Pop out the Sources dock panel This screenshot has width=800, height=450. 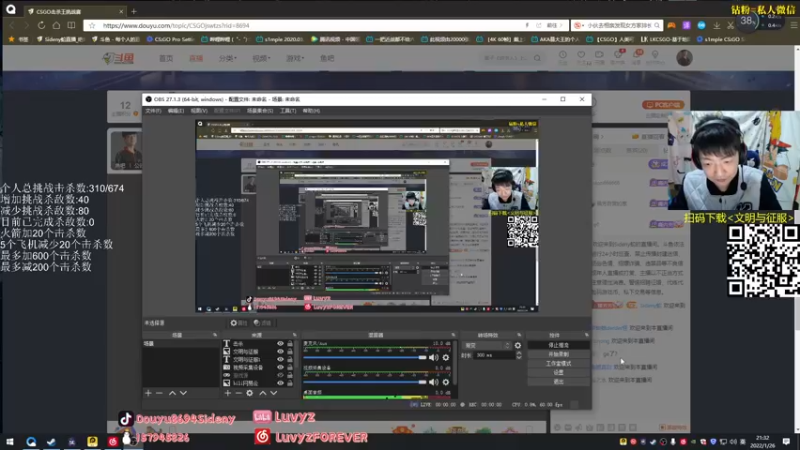294,335
